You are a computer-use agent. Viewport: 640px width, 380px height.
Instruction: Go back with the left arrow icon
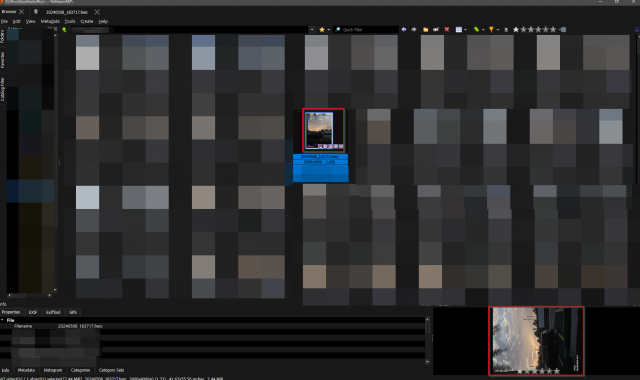pyautogui.click(x=404, y=29)
